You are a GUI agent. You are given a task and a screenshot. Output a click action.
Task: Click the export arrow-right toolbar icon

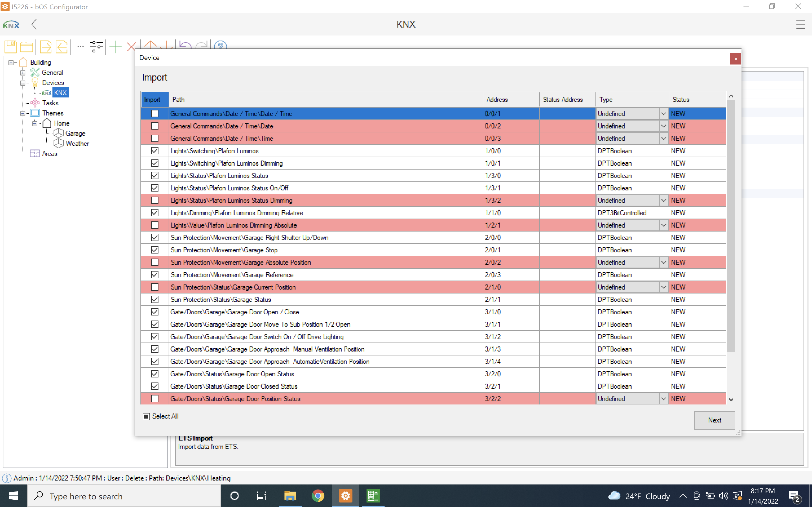tap(45, 46)
